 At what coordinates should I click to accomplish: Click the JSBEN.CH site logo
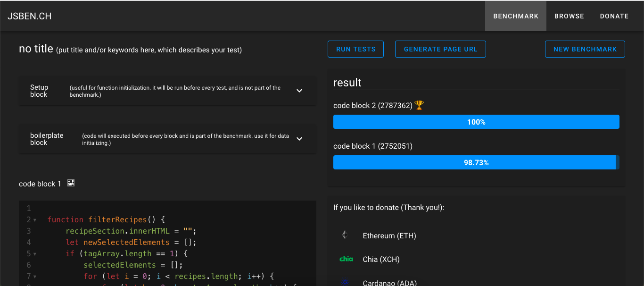(x=30, y=16)
